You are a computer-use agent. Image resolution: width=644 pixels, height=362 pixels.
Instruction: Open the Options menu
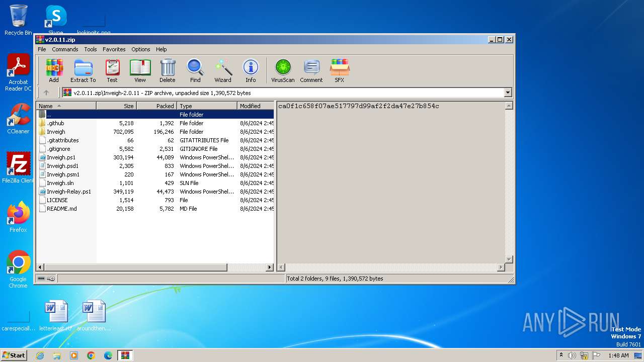[141, 49]
